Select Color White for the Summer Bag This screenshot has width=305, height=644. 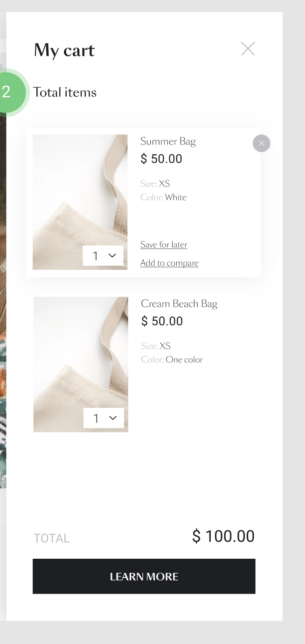point(163,197)
